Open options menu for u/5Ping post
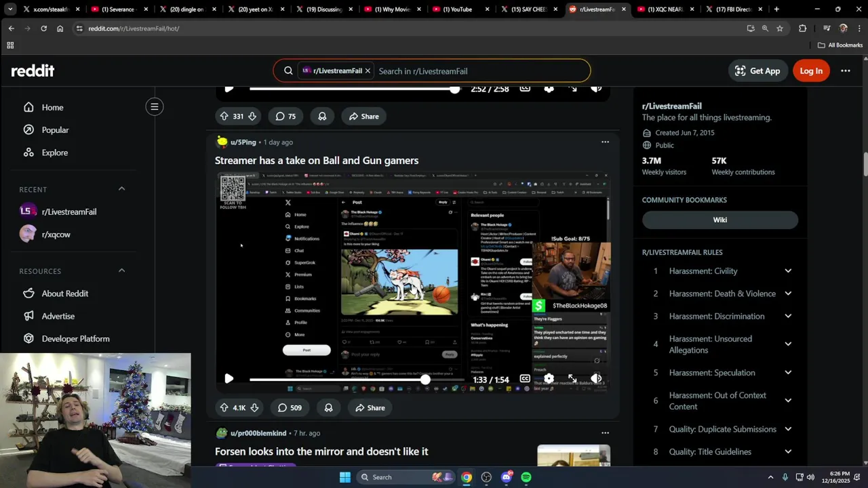The image size is (868, 488). (605, 142)
